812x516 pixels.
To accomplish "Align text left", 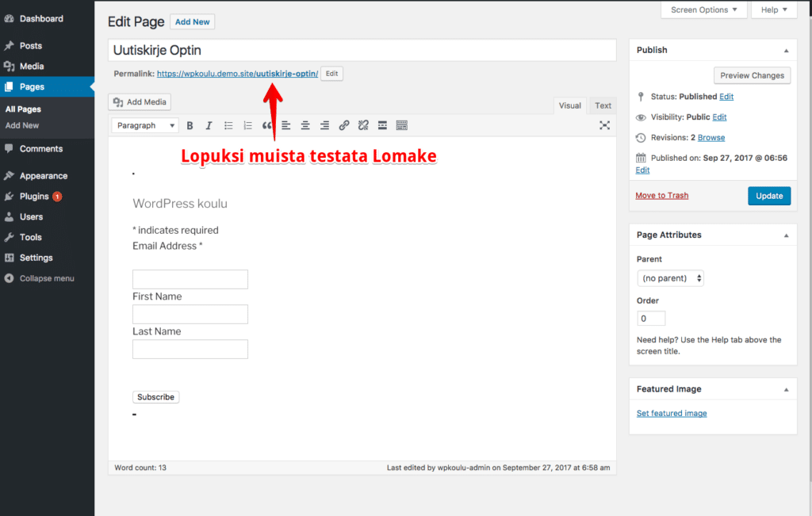I will pyautogui.click(x=285, y=125).
